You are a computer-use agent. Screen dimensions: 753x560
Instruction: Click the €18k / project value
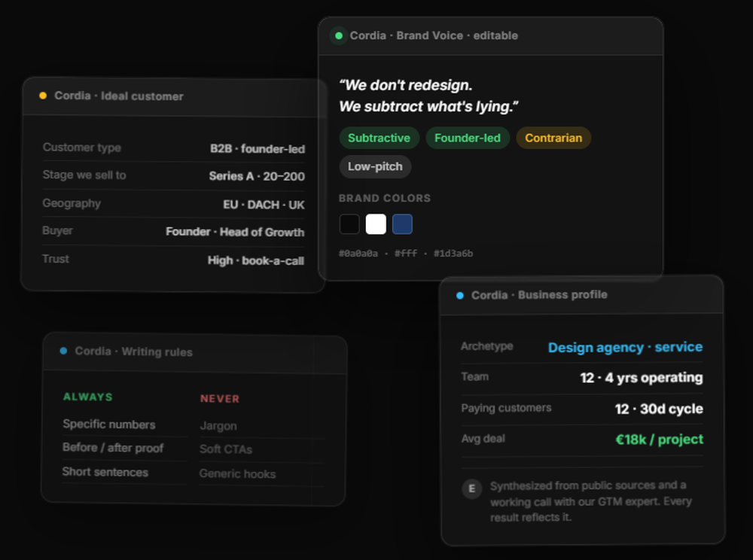659,440
